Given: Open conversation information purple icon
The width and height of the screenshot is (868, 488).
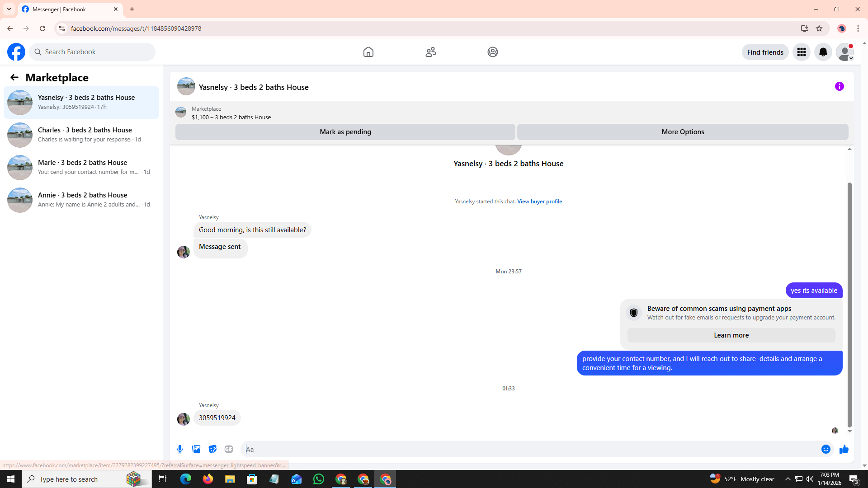Looking at the screenshot, I should click(x=839, y=86).
